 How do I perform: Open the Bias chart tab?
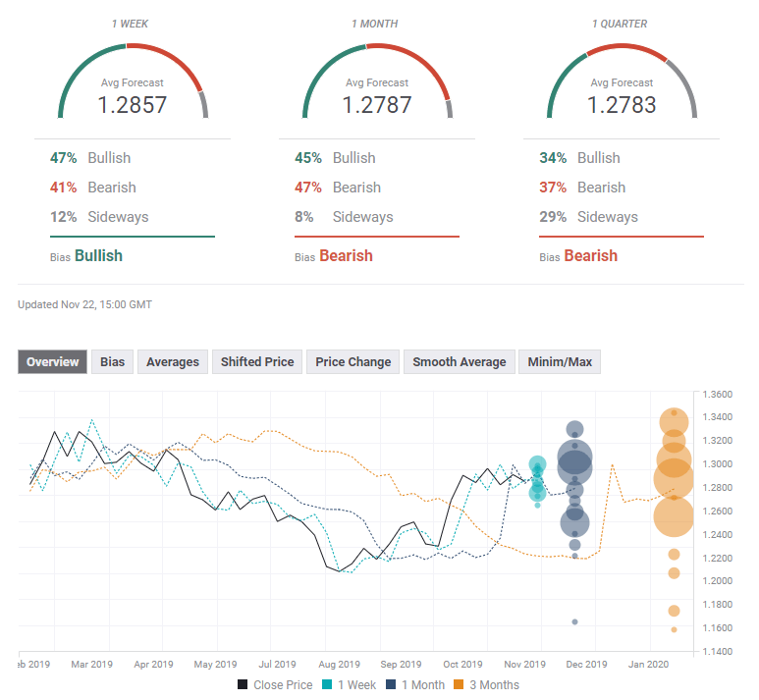[x=113, y=362]
